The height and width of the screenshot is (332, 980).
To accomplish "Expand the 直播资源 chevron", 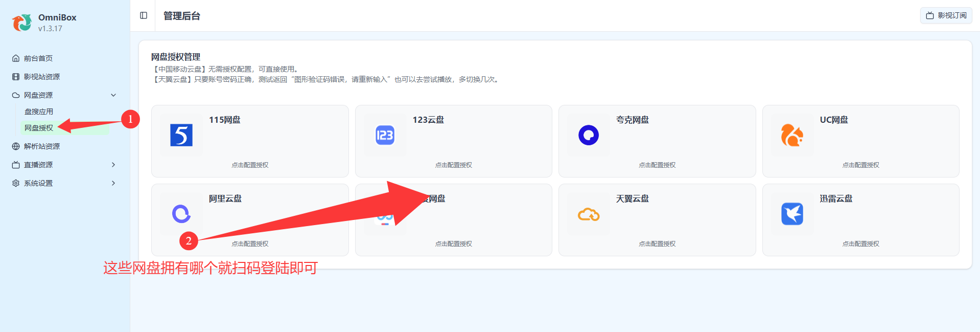I will tap(113, 165).
